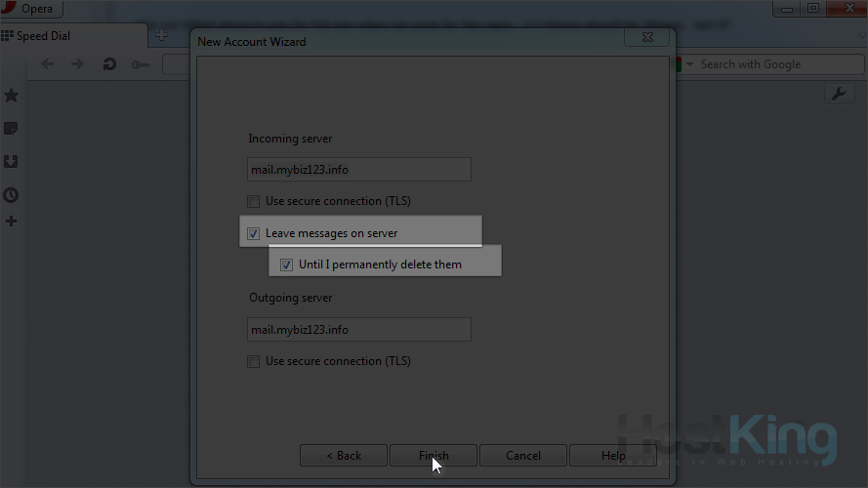Close the New Account Wizard dialog

click(x=649, y=38)
